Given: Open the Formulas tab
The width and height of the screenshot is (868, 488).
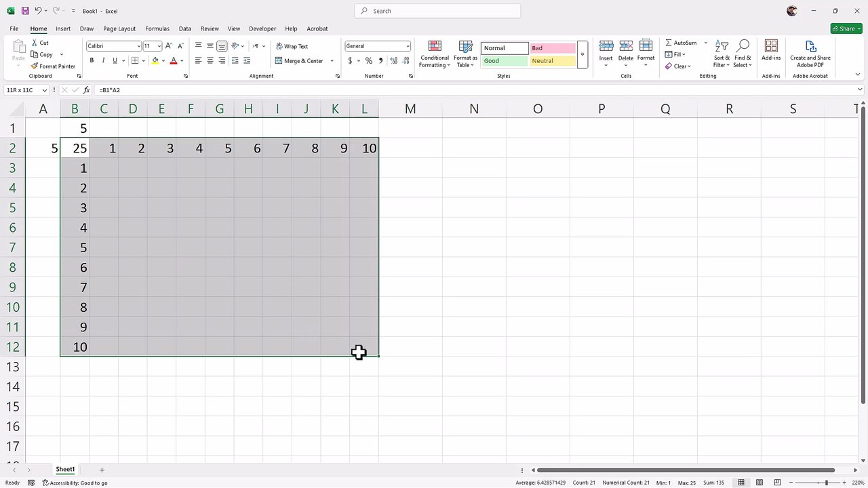Looking at the screenshot, I should tap(157, 28).
